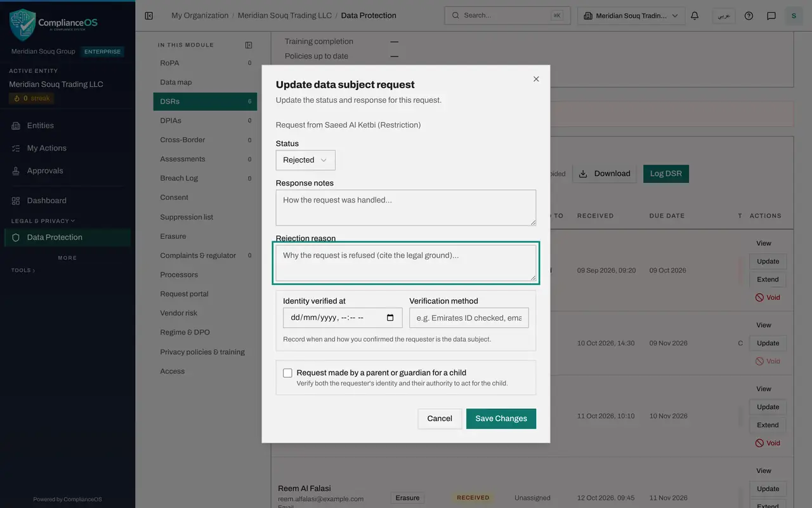Switch language to Arabic

click(x=724, y=16)
